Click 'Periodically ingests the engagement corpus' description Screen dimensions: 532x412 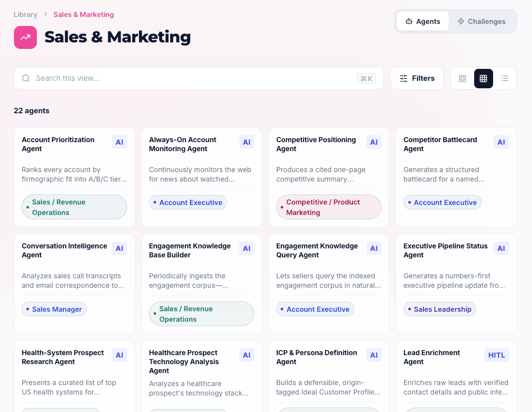(188, 281)
